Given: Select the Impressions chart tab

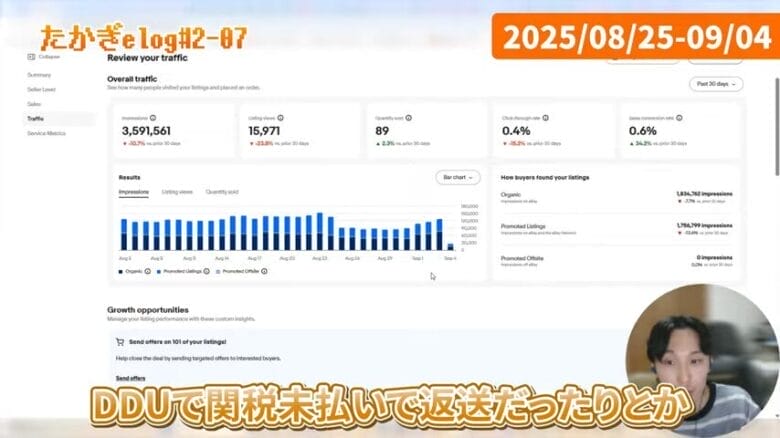Looking at the screenshot, I should [x=133, y=191].
